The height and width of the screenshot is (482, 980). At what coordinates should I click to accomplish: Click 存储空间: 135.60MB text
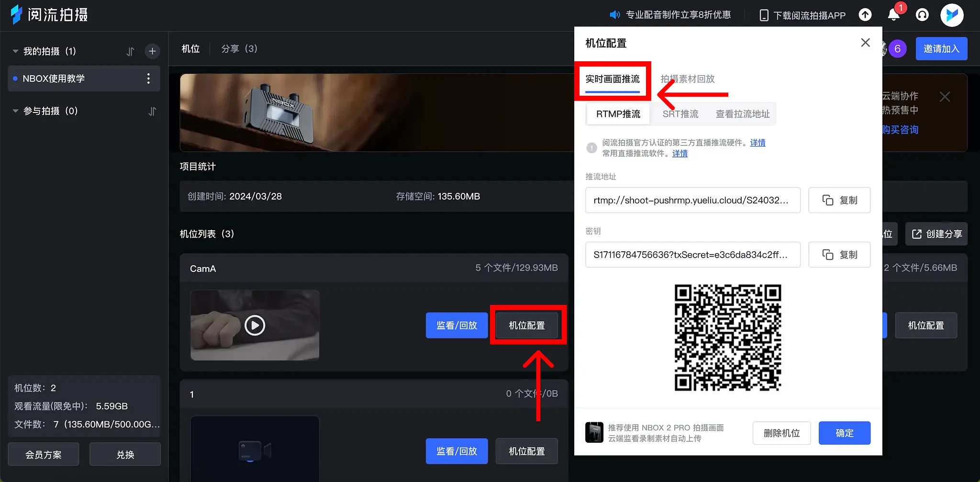(438, 196)
